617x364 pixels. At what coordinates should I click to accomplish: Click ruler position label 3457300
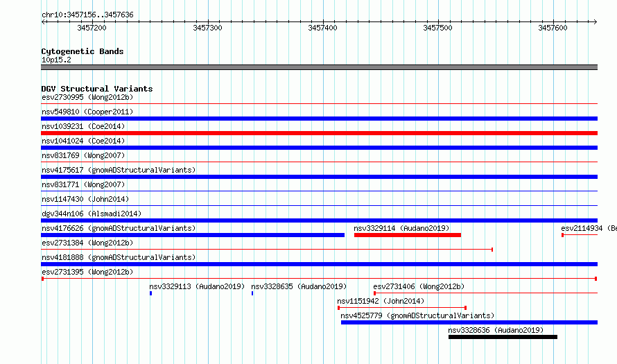[207, 28]
